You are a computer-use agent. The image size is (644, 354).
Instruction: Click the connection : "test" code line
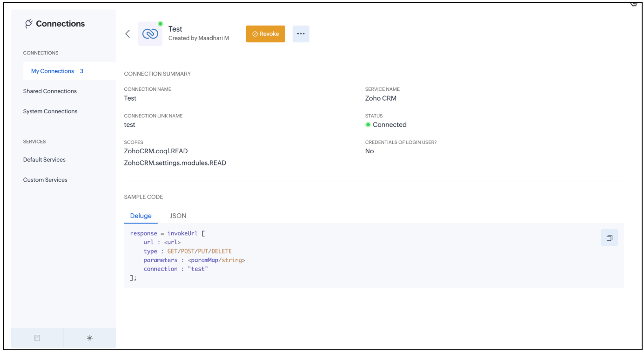coord(176,269)
